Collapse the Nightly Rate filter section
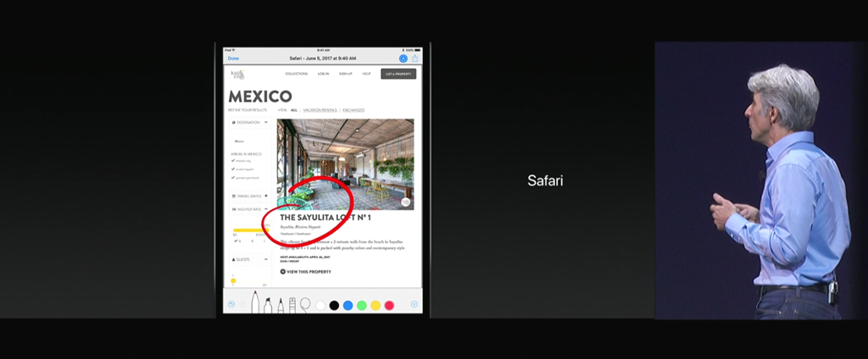 [265, 210]
